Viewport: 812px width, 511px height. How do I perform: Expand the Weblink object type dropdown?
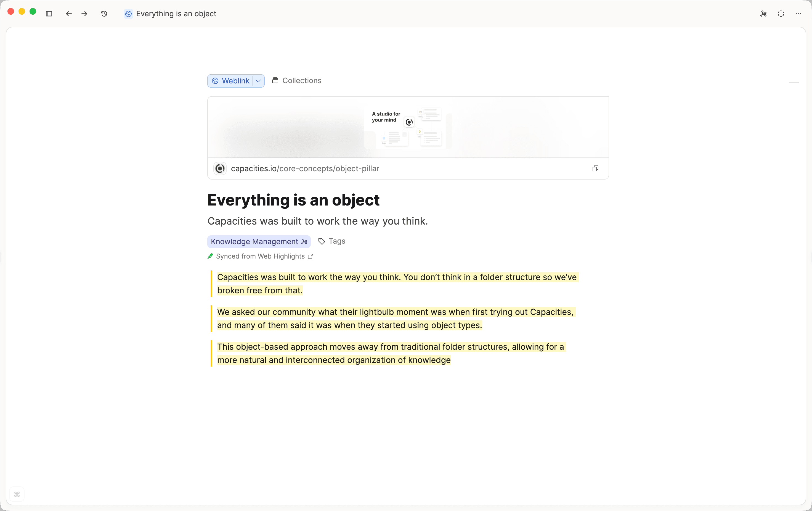click(258, 81)
